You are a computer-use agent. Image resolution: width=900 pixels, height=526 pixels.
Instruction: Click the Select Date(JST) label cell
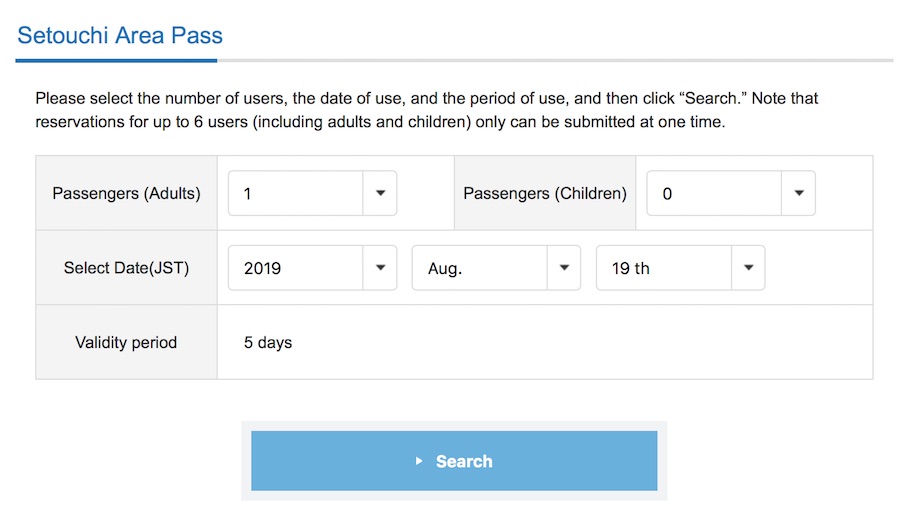click(126, 268)
